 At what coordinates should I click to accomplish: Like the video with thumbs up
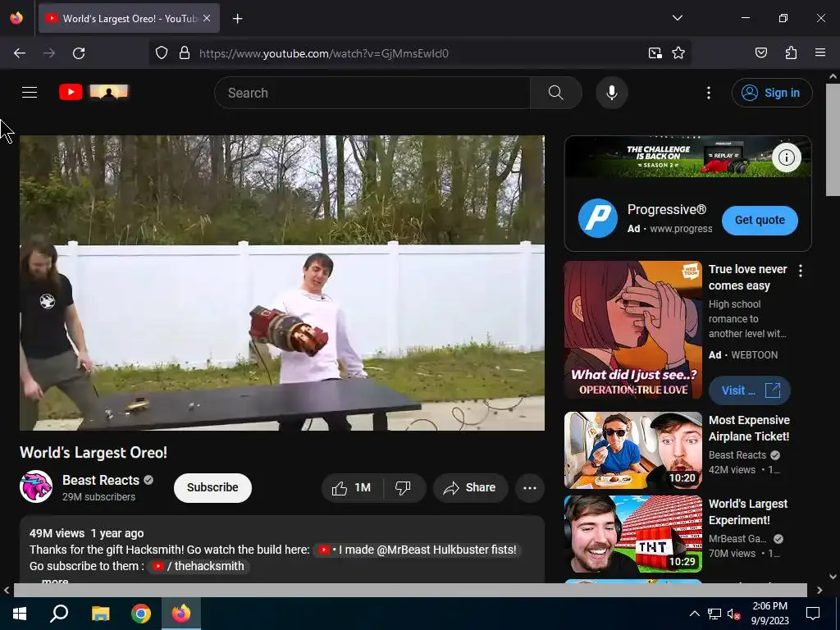pyautogui.click(x=351, y=487)
